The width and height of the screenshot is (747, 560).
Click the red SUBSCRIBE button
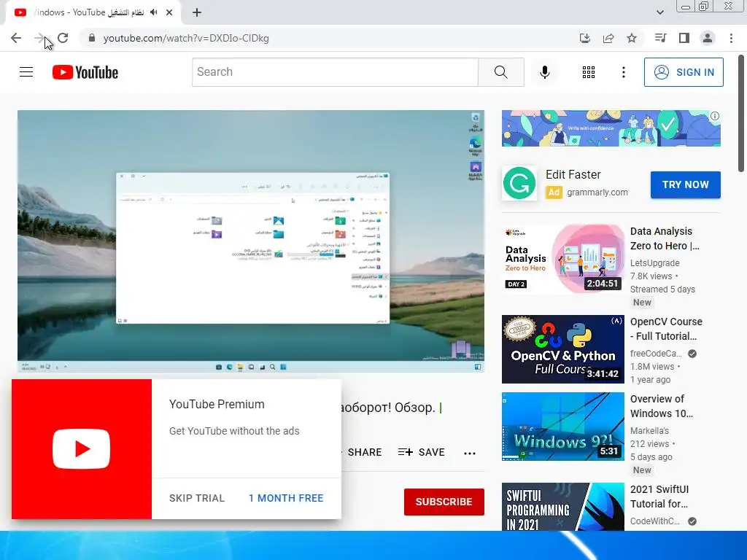coord(444,502)
